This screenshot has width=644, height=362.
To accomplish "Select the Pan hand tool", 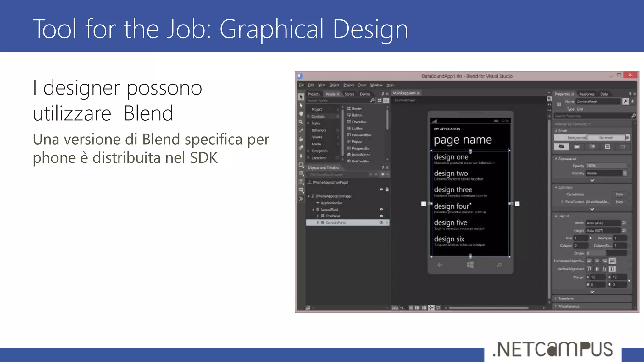I will click(301, 114).
